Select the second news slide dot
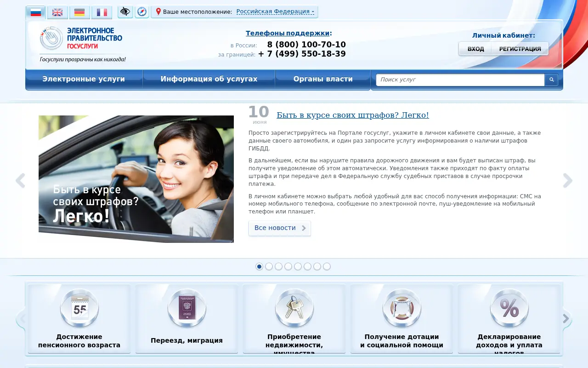The image size is (588, 368). point(269,266)
